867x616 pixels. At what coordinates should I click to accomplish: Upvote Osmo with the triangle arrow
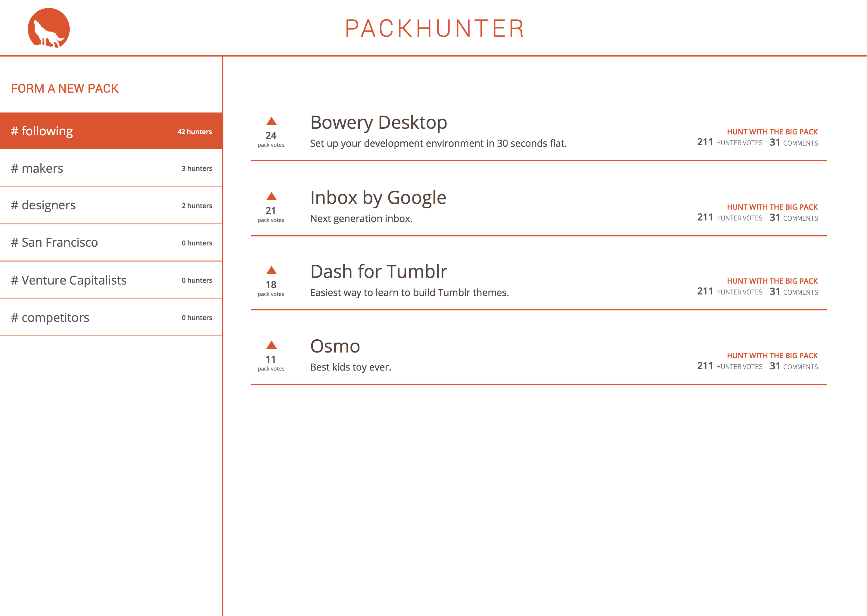pyautogui.click(x=271, y=345)
